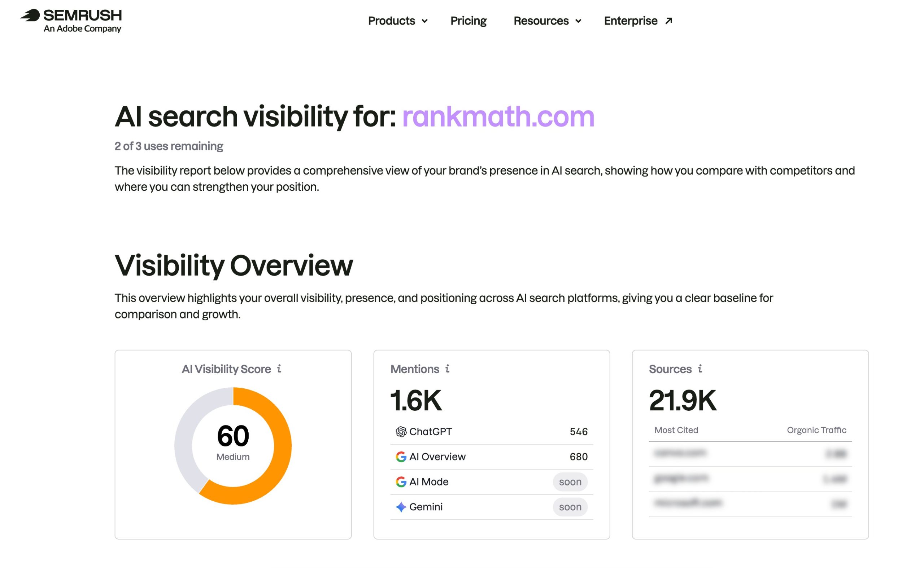The width and height of the screenshot is (924, 568).
Task: Select the ChatGPT mentions row label
Action: coord(431,432)
